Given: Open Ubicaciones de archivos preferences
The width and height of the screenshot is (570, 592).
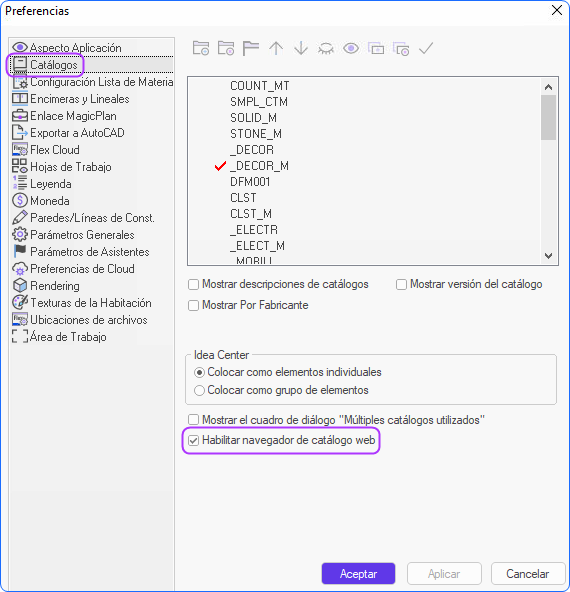Looking at the screenshot, I should [89, 320].
